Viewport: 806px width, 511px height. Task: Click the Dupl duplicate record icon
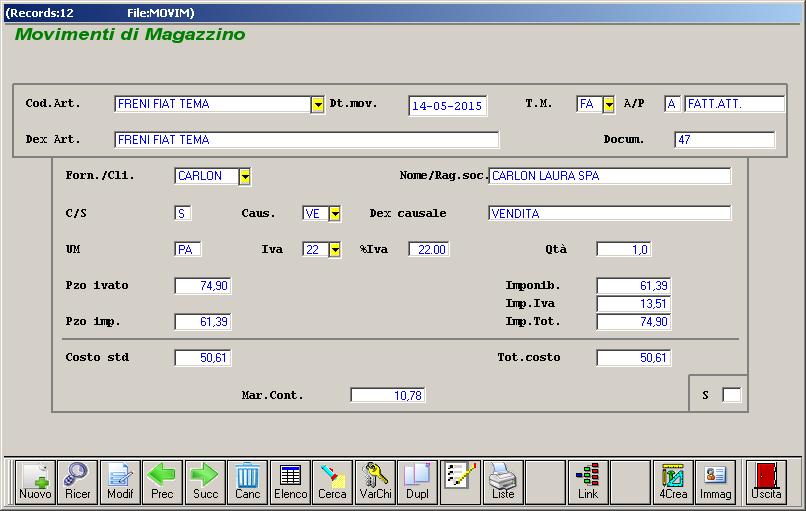click(x=417, y=482)
